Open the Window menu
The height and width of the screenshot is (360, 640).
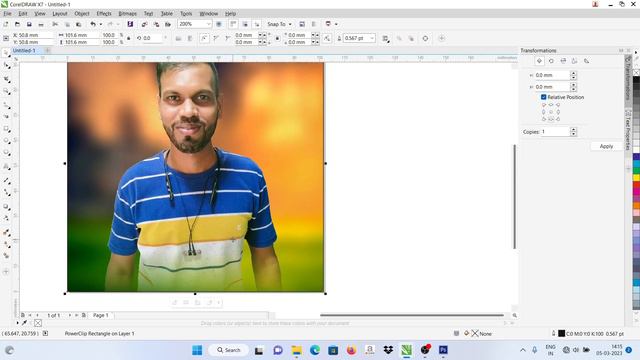(209, 13)
